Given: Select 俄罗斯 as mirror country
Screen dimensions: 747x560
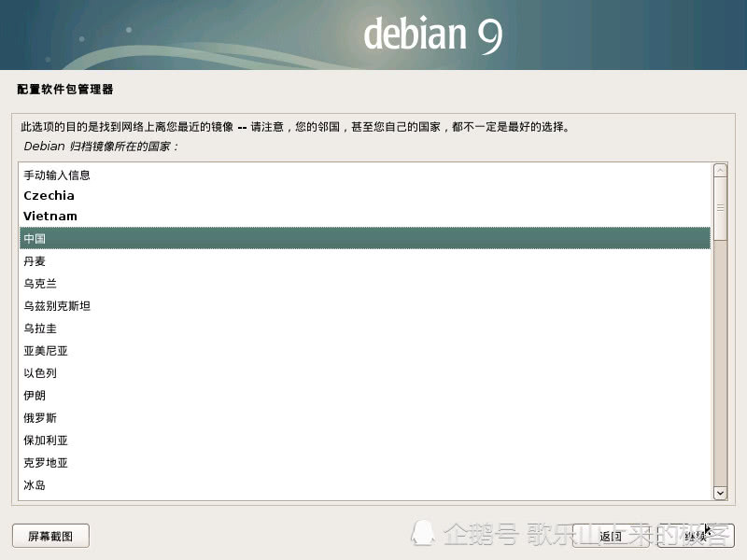Looking at the screenshot, I should pos(365,417).
